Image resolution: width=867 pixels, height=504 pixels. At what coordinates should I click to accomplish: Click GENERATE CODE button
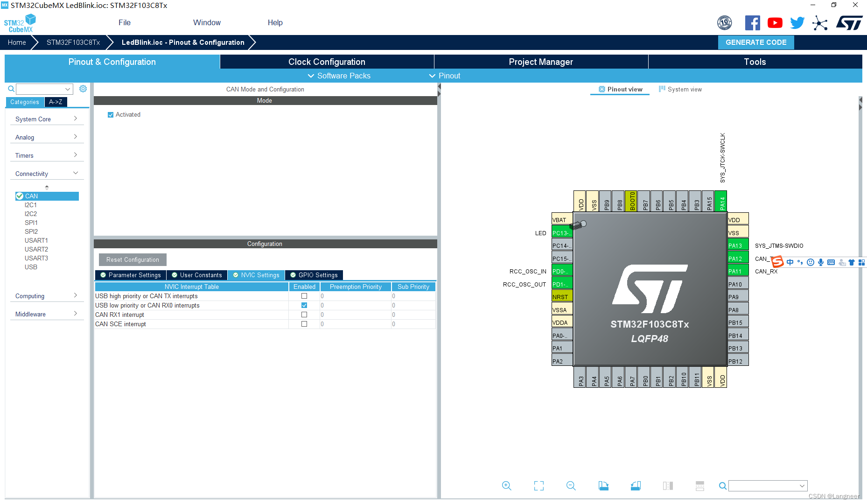point(756,42)
